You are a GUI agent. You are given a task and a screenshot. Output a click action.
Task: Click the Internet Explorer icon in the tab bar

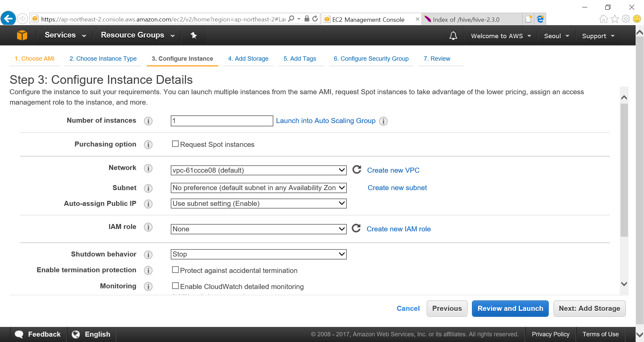tap(540, 19)
